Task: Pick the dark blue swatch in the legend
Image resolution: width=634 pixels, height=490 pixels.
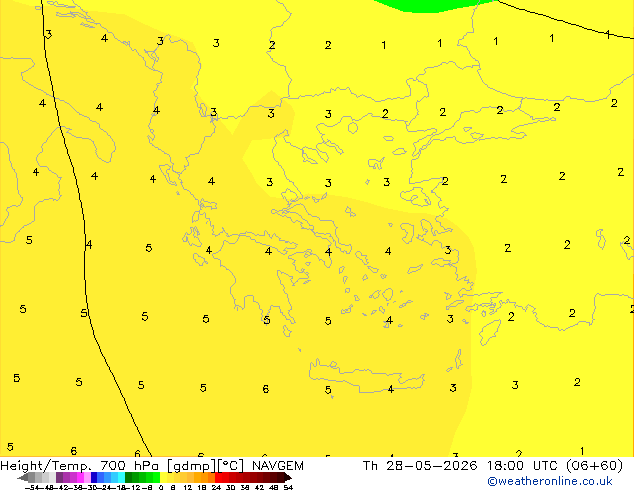Action: (x=94, y=477)
